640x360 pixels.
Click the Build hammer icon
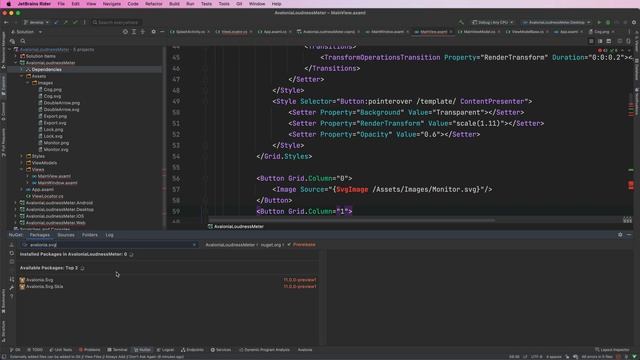(461, 22)
